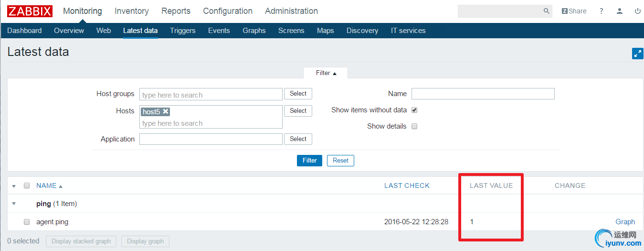Open the Graph link for agent ping
This screenshot has width=644, height=251.
click(625, 222)
